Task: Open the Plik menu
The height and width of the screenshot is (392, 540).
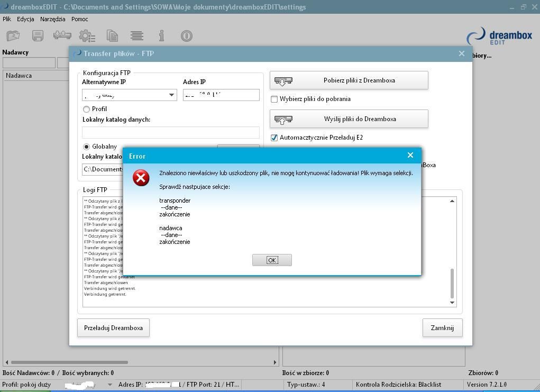Action: [x=7, y=19]
